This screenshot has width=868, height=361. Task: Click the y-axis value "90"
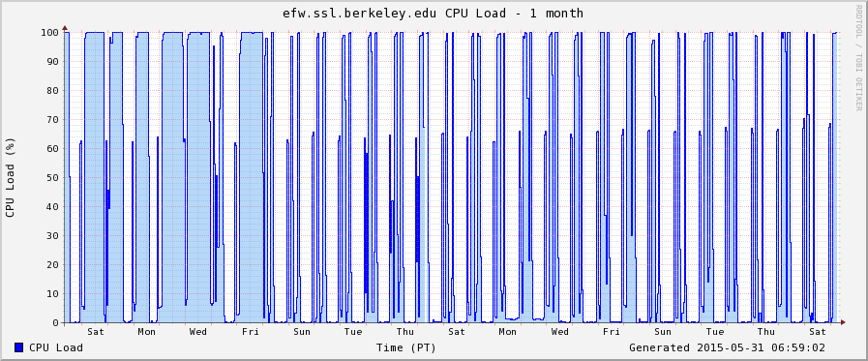[53, 62]
